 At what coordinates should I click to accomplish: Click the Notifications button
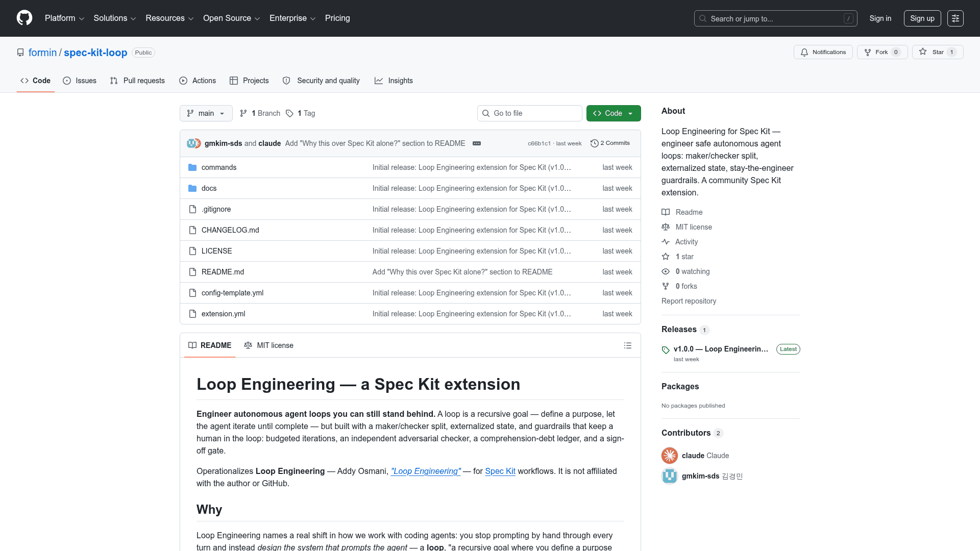[823, 52]
